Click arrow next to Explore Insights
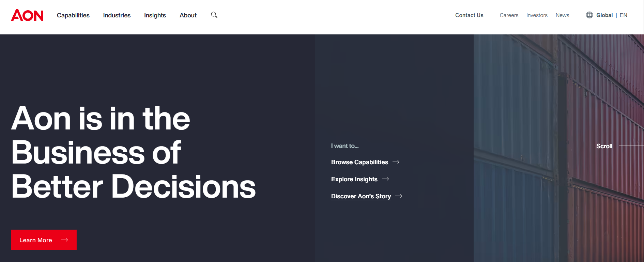This screenshot has width=644, height=262. point(385,179)
